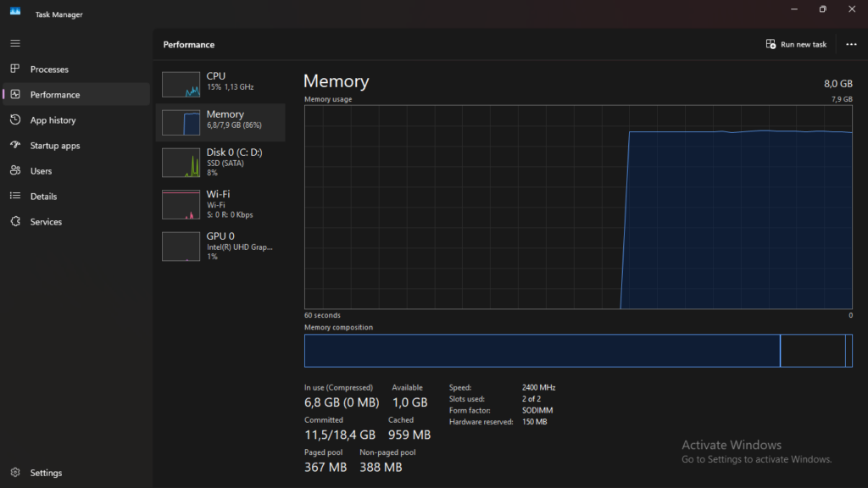Restore down the Task Manager window
Screen dimensions: 868x488
(x=822, y=9)
